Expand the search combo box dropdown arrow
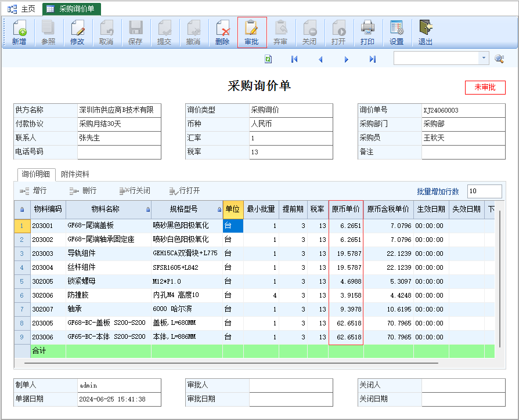This screenshot has width=519, height=420. (x=484, y=58)
